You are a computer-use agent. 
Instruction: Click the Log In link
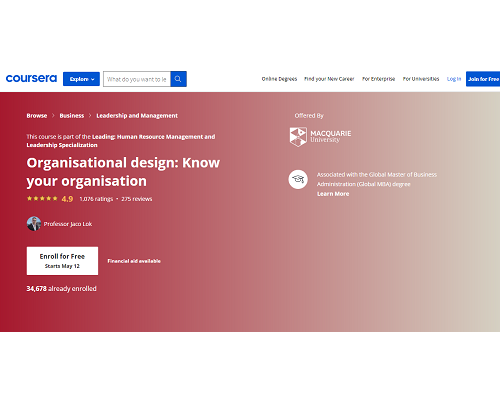[x=454, y=79]
